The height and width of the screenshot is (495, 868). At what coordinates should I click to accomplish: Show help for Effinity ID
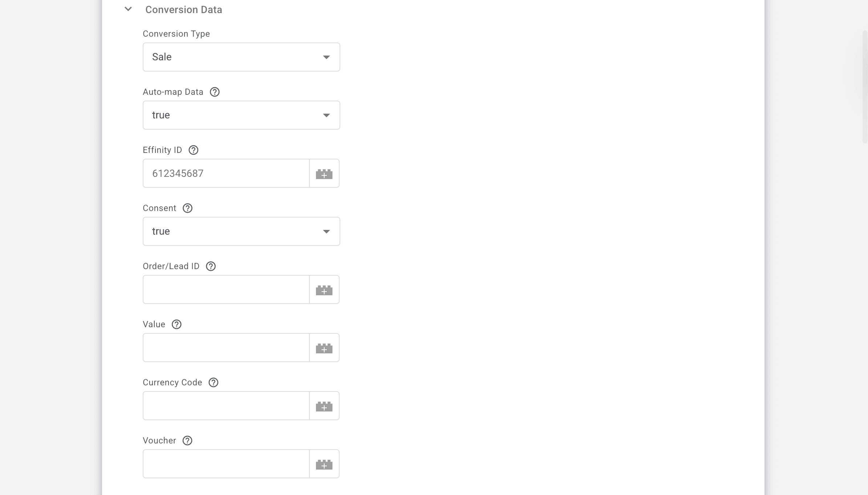pyautogui.click(x=194, y=150)
